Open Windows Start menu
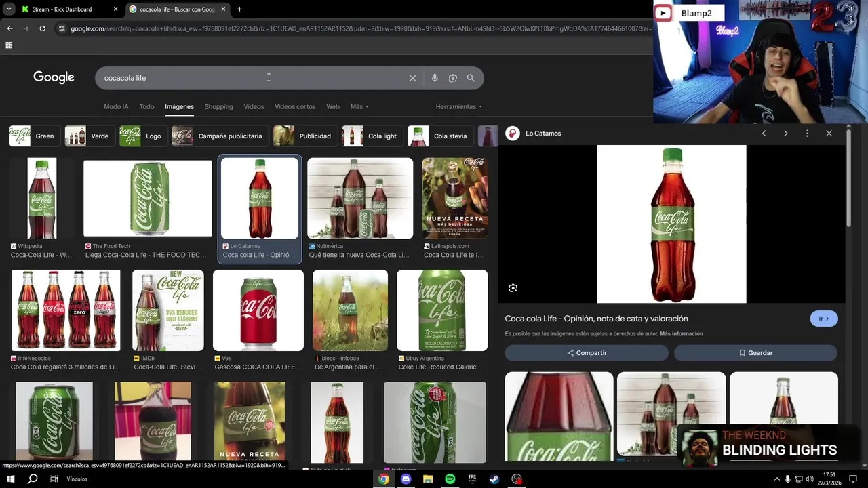This screenshot has width=868, height=488. (10, 479)
